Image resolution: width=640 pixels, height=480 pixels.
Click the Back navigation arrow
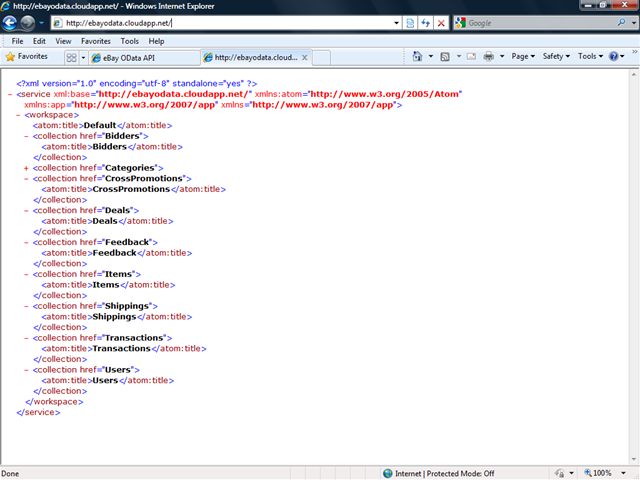click(10, 23)
